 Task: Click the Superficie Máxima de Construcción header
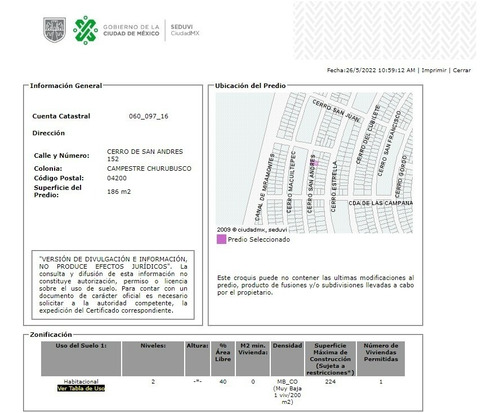(x=330, y=359)
